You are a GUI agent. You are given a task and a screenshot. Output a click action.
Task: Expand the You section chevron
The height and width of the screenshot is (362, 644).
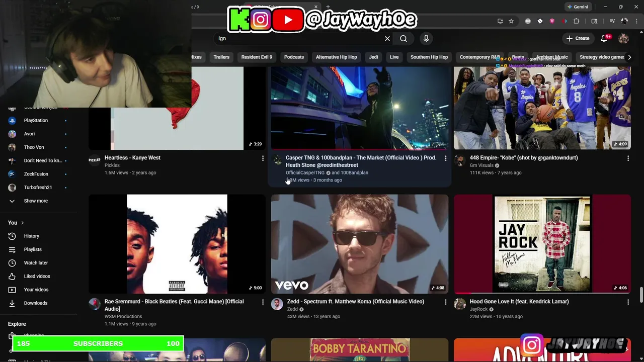[x=22, y=223]
